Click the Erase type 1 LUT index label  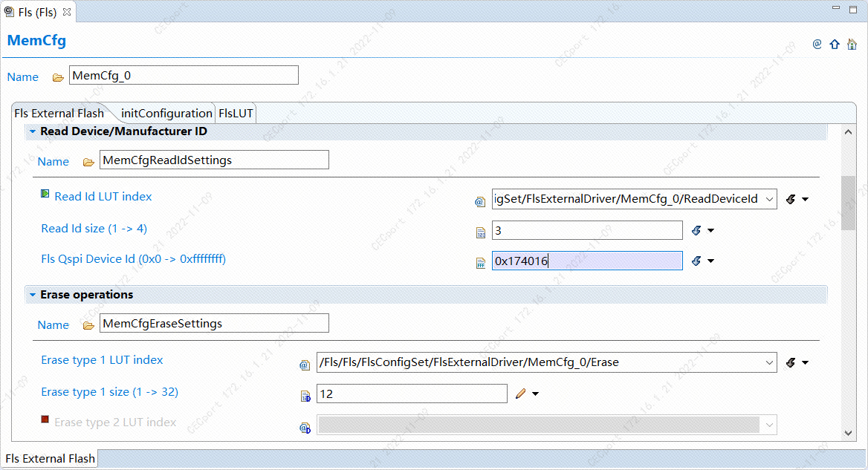102,360
